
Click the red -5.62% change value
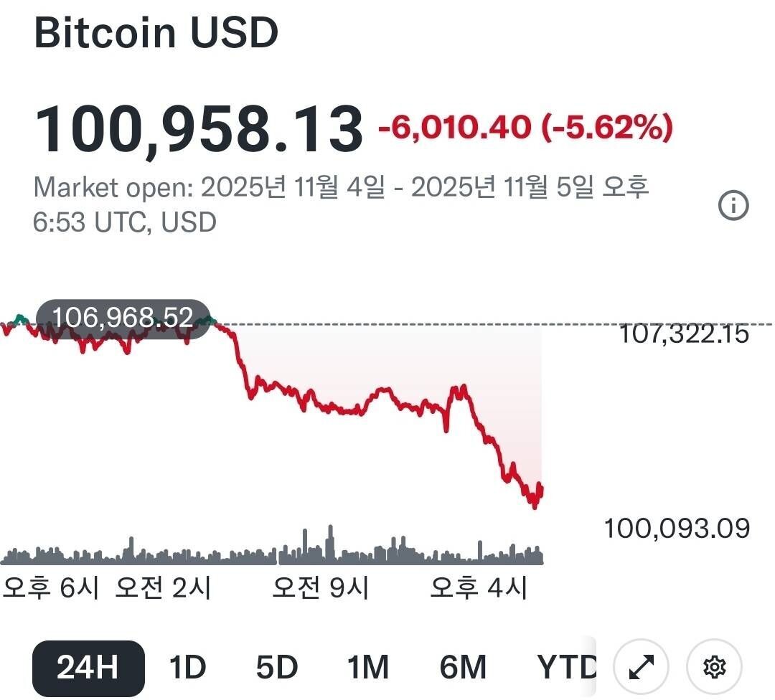[609, 128]
